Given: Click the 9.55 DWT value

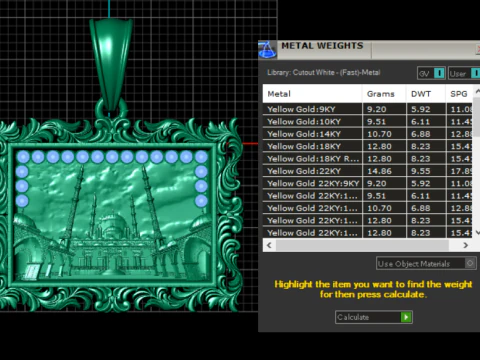Looking at the screenshot, I should pos(420,171).
